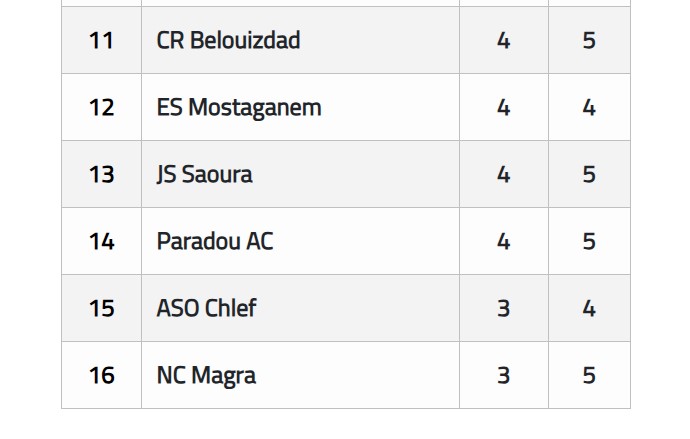Click rank number 16 cell
Viewport: 690px width, 439px height.
coord(102,375)
